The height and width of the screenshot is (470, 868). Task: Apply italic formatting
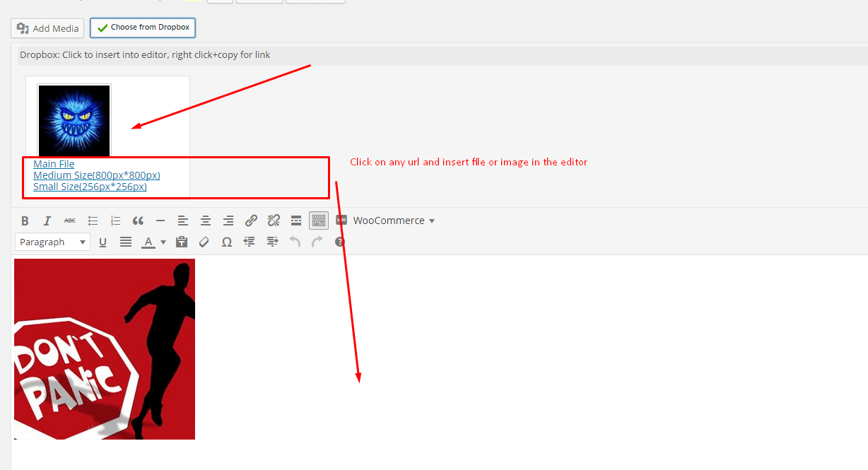tap(47, 221)
